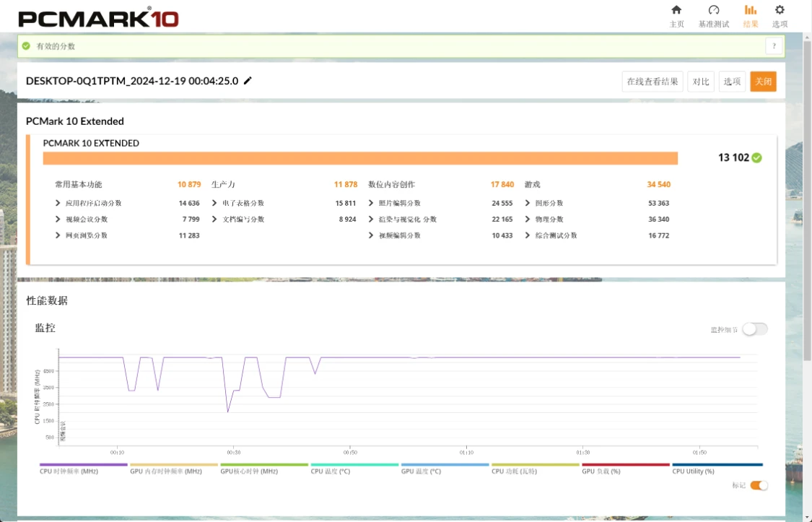812x522 pixels.
Task: Click the green check beside score 13 102
Action: click(x=756, y=157)
